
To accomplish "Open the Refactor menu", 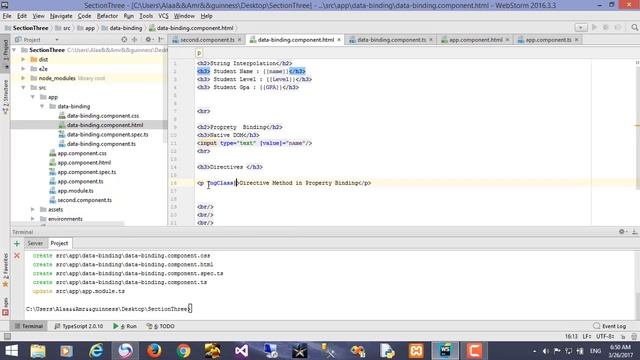I will [x=107, y=16].
